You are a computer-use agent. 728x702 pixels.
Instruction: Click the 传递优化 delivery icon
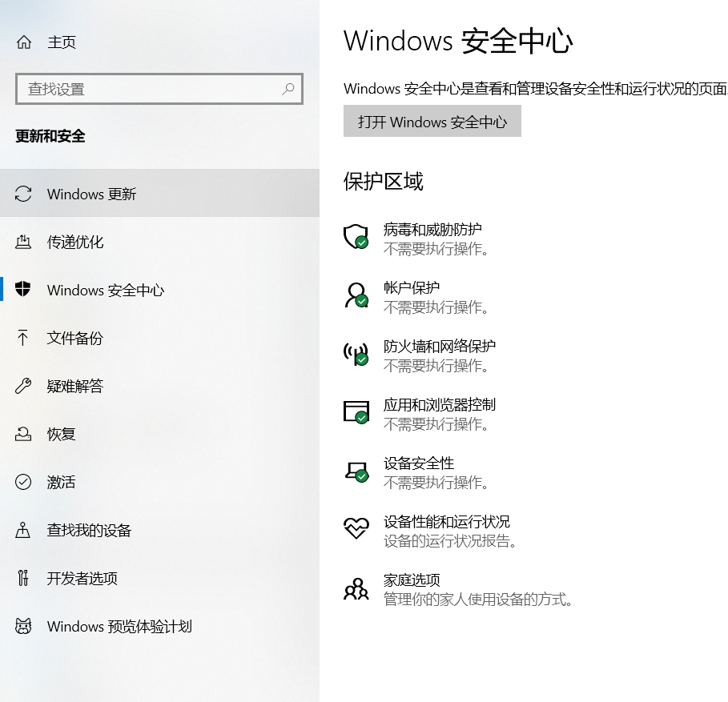click(x=23, y=242)
